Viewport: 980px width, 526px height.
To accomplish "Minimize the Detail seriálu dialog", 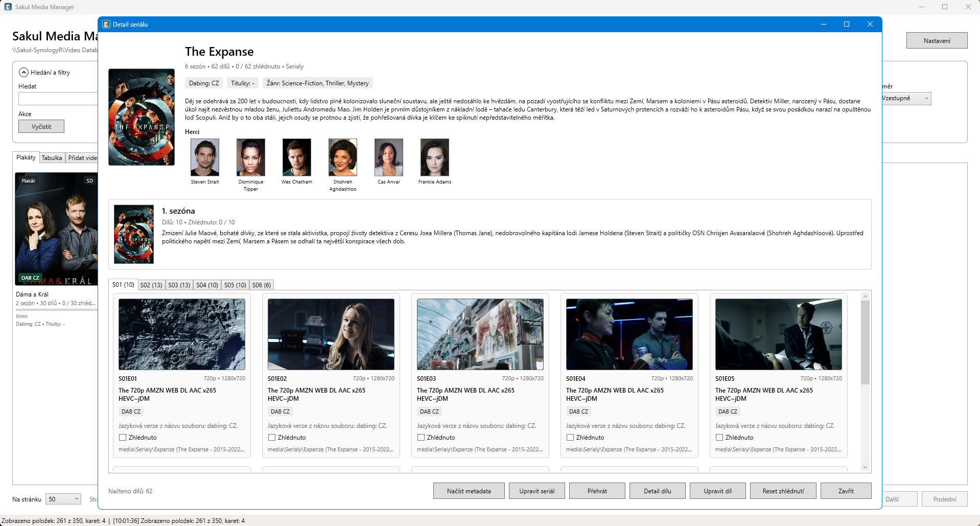I will 824,24.
